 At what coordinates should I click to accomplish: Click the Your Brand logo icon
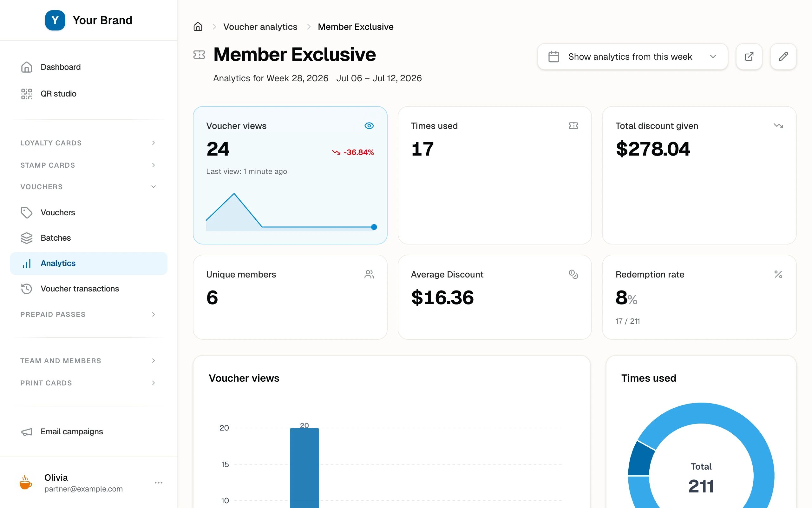click(55, 20)
